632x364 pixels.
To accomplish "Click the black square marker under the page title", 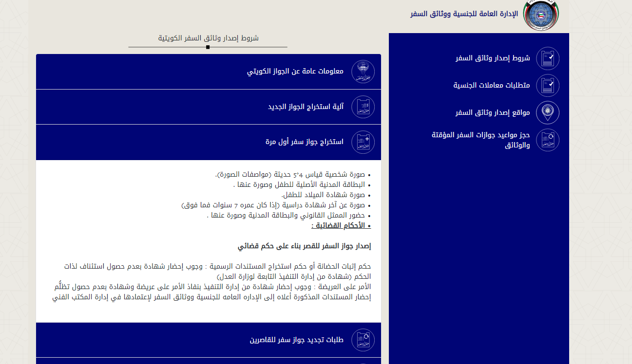I will coord(208,47).
